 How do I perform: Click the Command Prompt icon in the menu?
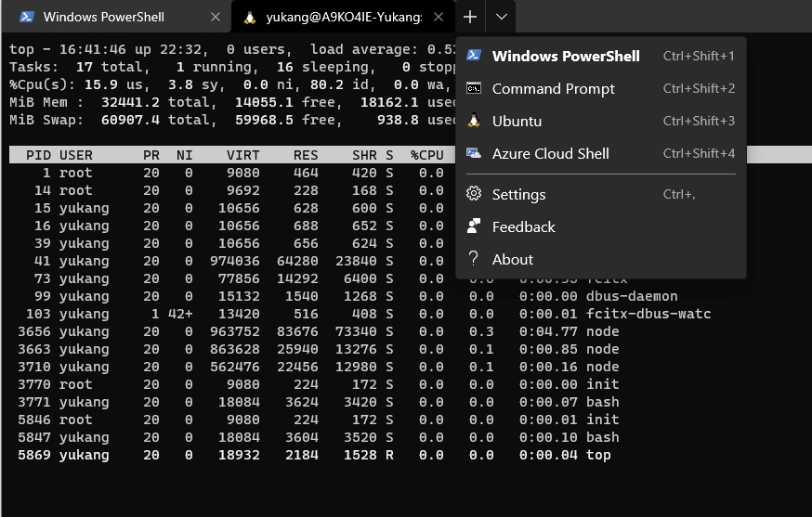click(x=474, y=88)
